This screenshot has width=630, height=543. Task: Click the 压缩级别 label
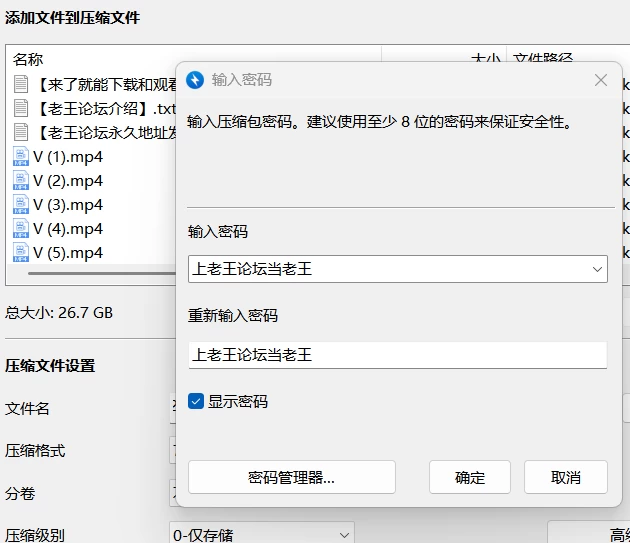point(35,535)
